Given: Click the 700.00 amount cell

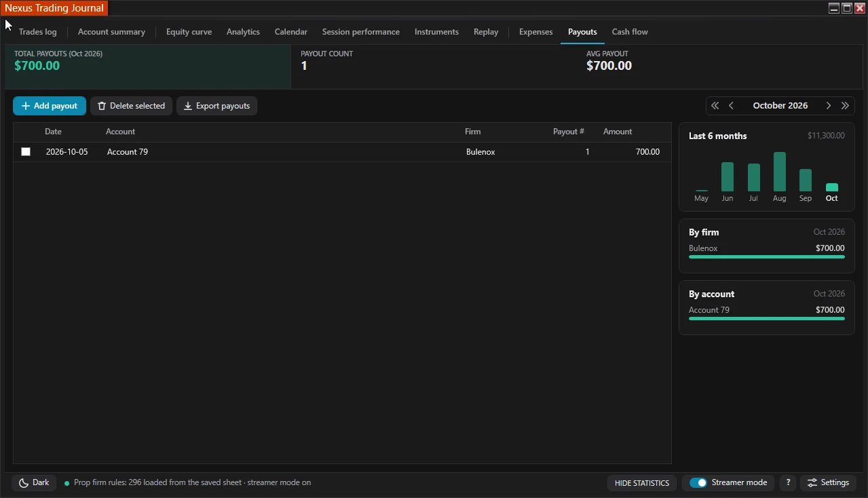Looking at the screenshot, I should 647,152.
